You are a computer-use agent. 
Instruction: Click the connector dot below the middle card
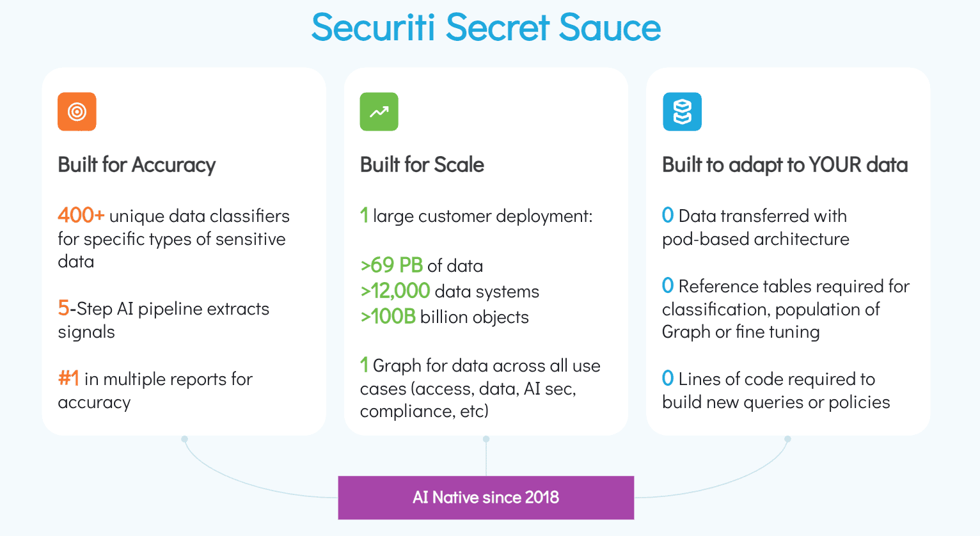coord(486,439)
